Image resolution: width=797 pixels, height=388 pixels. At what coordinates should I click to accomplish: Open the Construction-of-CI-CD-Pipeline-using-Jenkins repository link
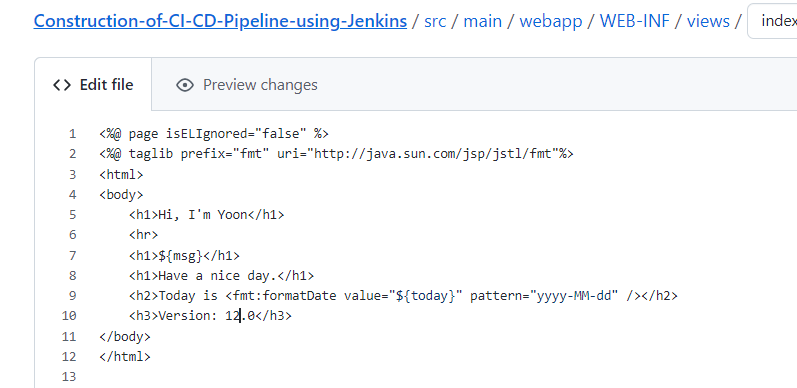click(220, 21)
